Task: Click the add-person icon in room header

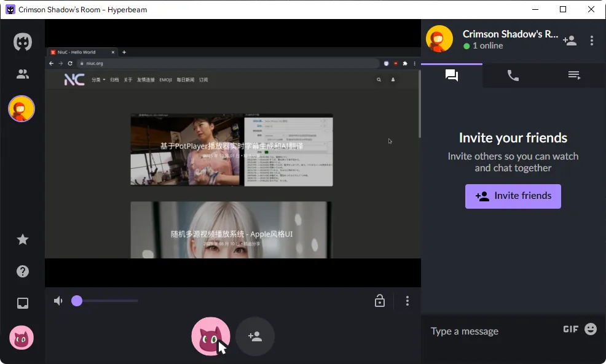Action: (569, 41)
